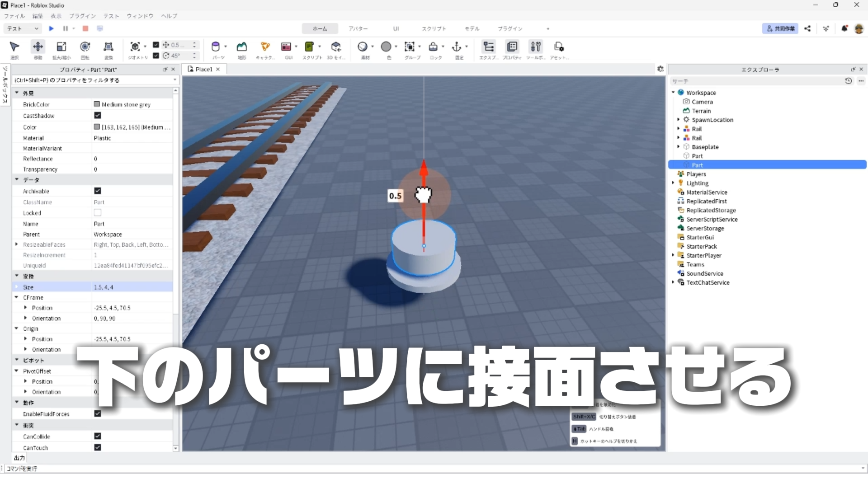
Task: Expand the SpawnLocation tree node
Action: click(x=679, y=120)
